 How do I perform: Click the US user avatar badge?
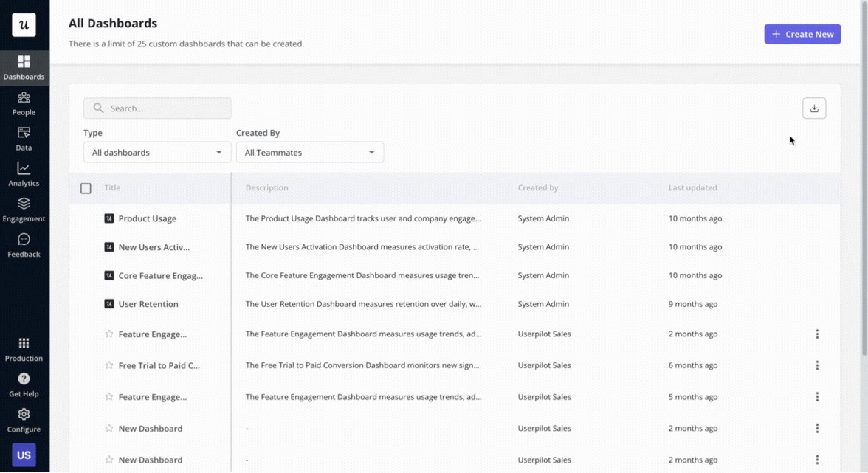[x=24, y=455]
